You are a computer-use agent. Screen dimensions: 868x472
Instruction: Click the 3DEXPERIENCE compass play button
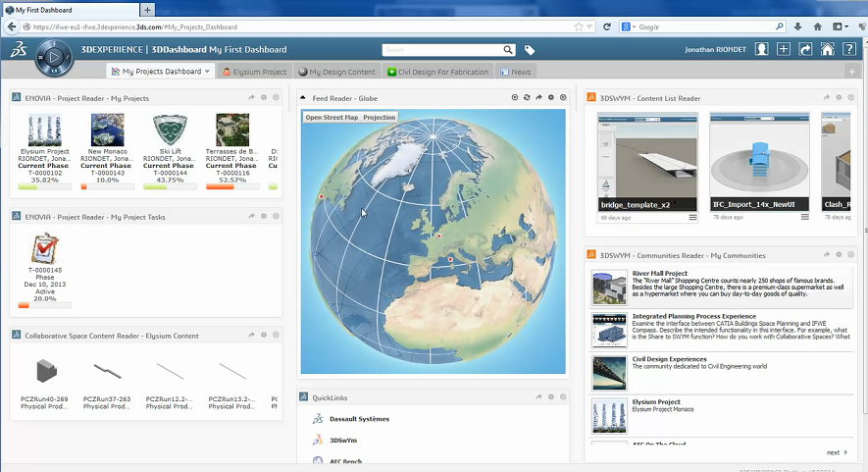click(x=54, y=57)
